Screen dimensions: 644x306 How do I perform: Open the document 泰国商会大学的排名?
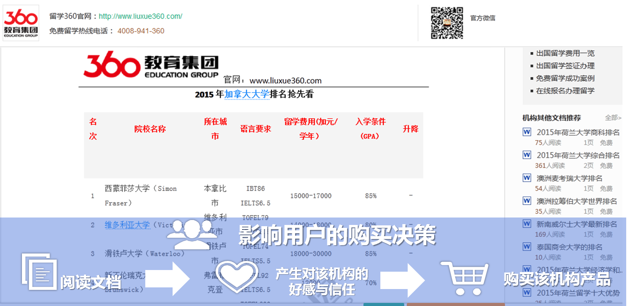pos(570,247)
